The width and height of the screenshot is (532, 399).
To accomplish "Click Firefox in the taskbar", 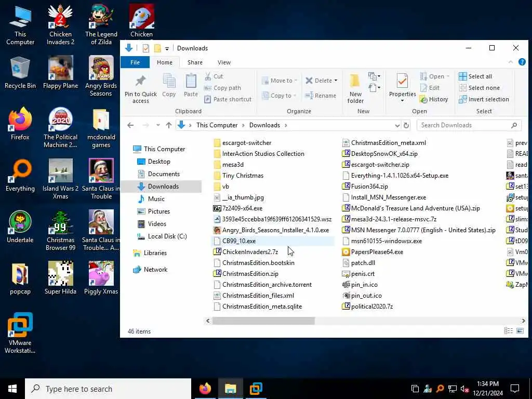I will (x=205, y=389).
